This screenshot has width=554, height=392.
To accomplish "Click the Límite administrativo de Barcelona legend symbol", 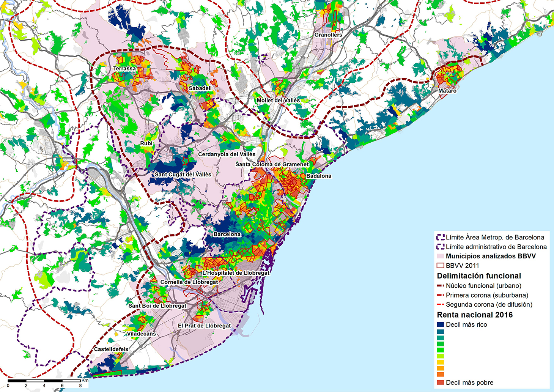I will [441, 247].
